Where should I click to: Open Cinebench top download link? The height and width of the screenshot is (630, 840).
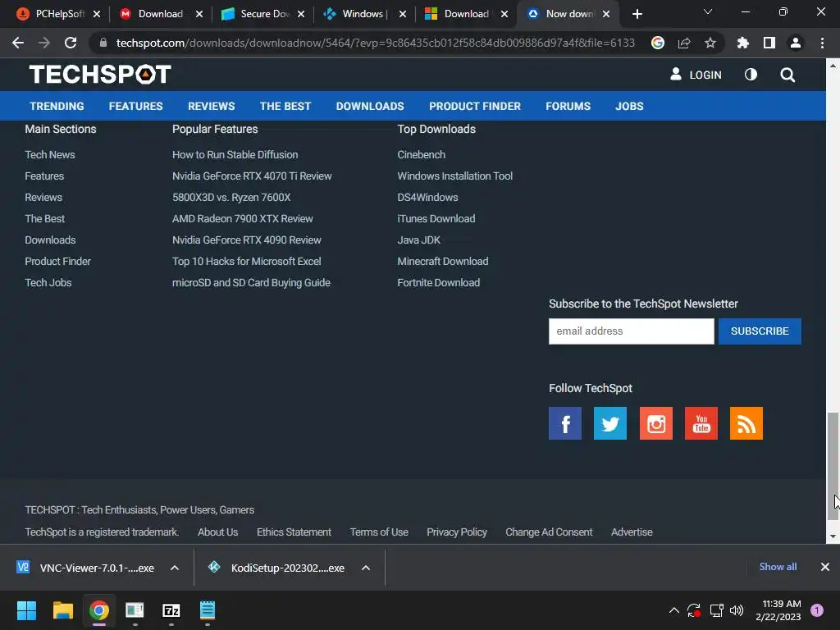click(x=421, y=154)
